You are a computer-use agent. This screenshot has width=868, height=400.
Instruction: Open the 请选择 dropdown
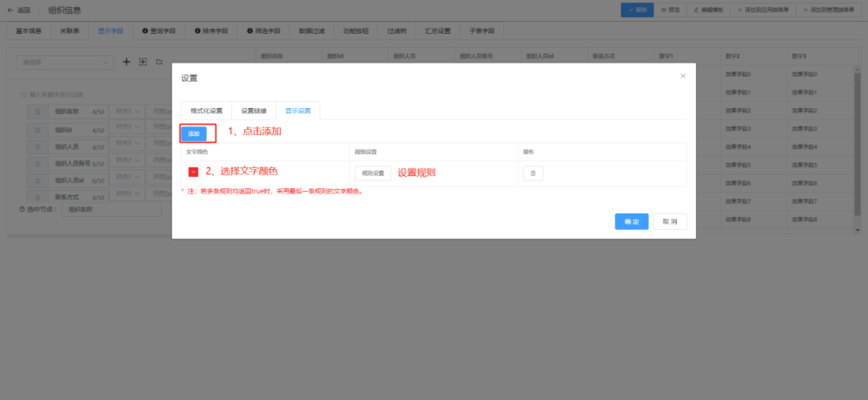coord(65,63)
